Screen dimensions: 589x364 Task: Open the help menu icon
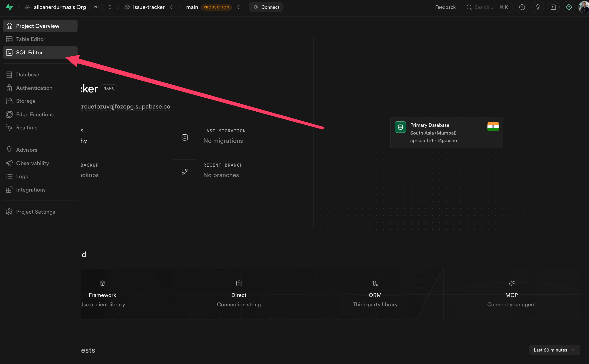[522, 7]
